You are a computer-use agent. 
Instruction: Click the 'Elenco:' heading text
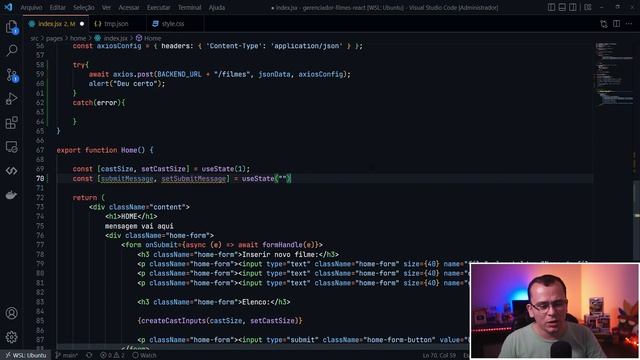click(x=256, y=302)
